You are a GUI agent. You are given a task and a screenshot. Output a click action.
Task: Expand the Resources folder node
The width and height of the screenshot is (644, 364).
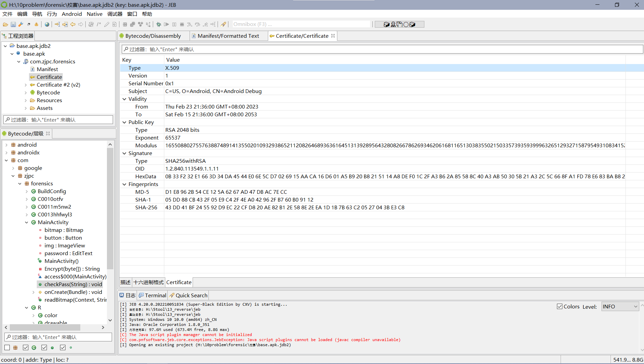coord(26,100)
